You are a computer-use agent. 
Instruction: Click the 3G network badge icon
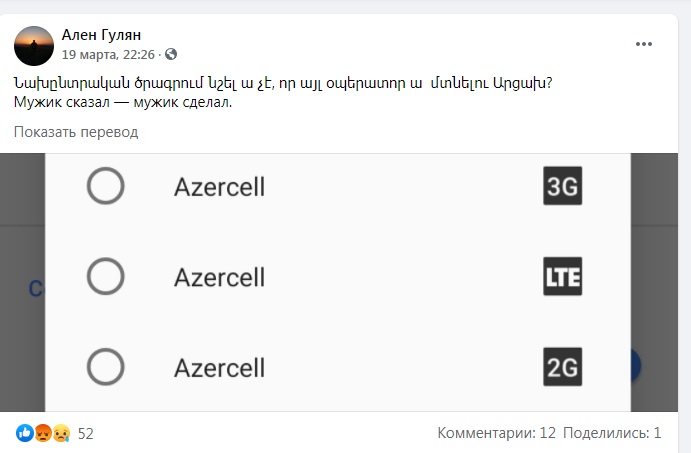pos(562,187)
